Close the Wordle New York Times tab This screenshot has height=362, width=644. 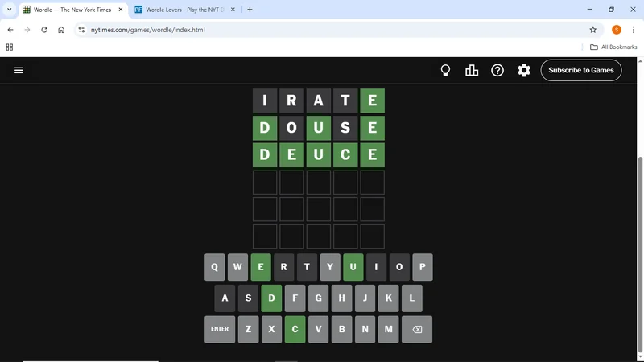coord(121,10)
